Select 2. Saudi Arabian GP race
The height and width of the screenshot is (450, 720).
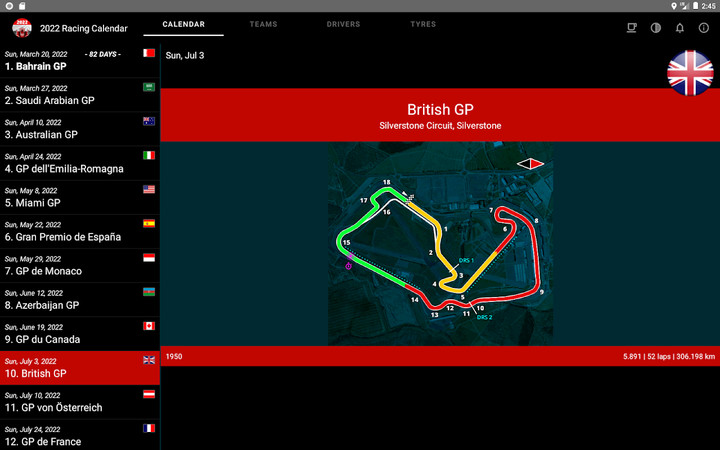70,95
